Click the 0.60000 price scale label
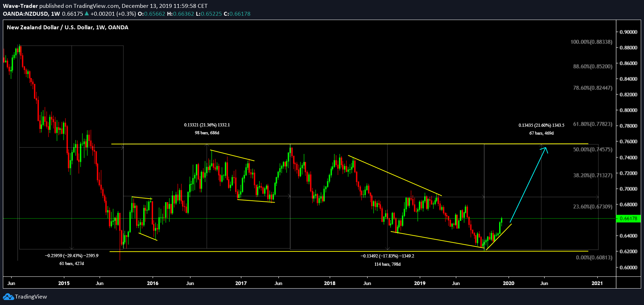Screen dimensions: 644x305 (629, 267)
